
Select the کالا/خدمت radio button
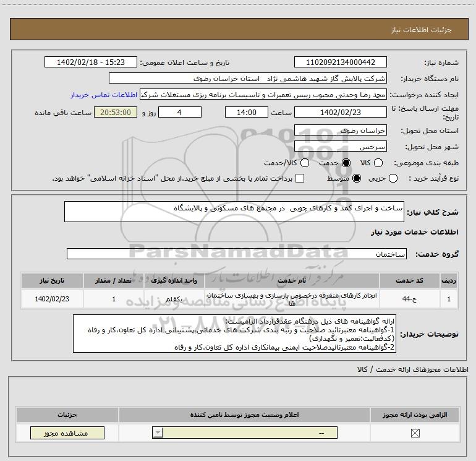(305, 163)
